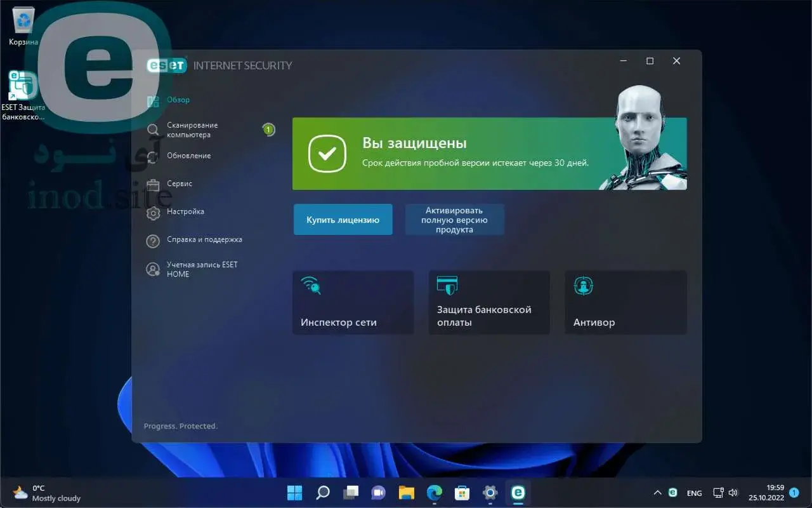Click Активировать полную версию продукта button

pos(454,220)
